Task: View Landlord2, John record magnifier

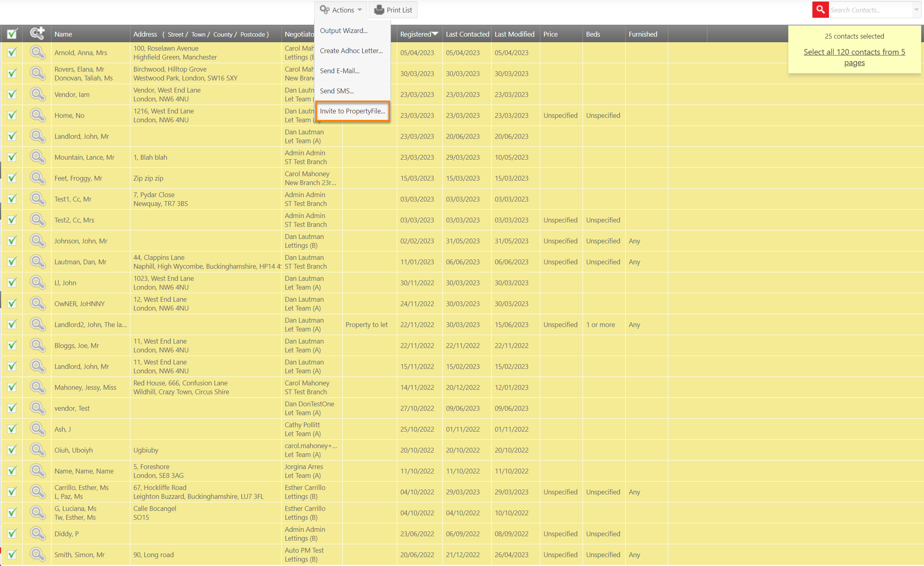Action: [37, 325]
